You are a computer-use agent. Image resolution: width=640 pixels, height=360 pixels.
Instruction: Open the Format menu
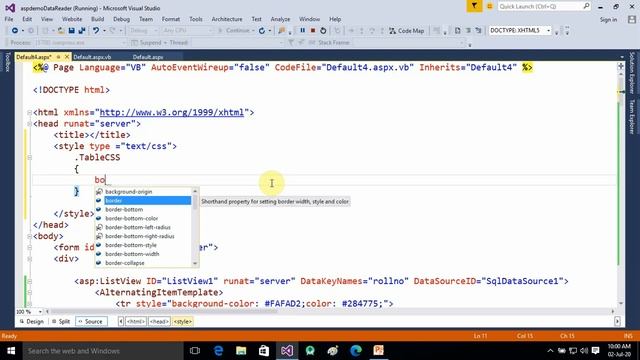pos(171,19)
